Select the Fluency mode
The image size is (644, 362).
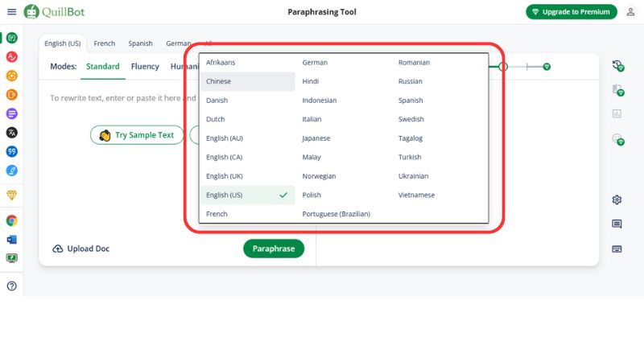pos(145,67)
